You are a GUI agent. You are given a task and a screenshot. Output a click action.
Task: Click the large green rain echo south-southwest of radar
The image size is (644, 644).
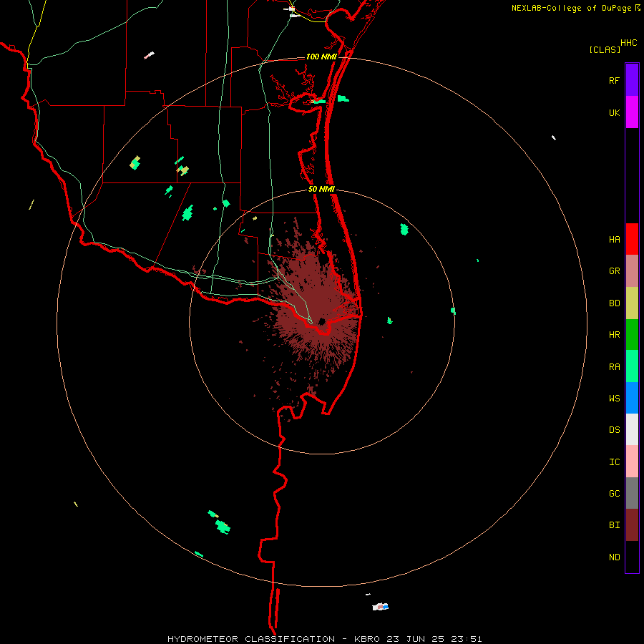(223, 527)
